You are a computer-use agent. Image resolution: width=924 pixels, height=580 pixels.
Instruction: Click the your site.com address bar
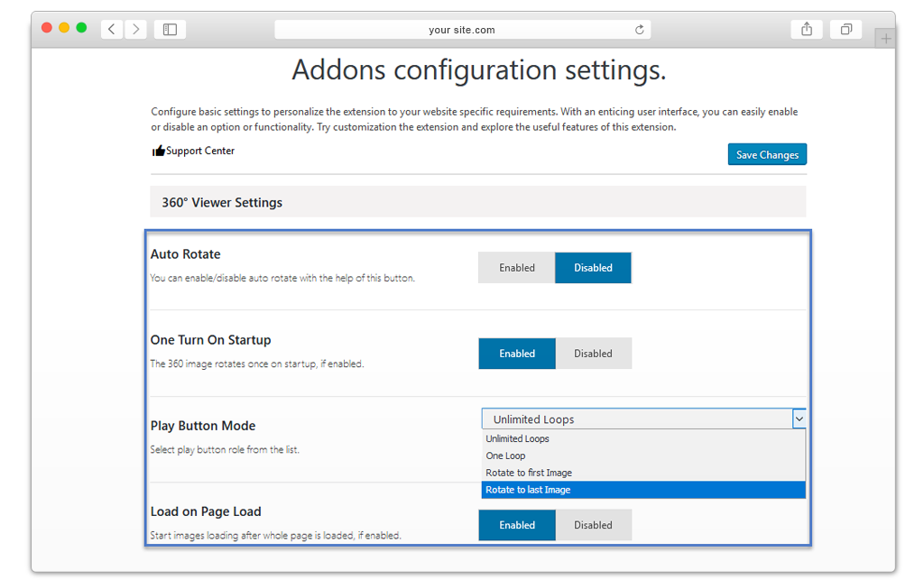[x=463, y=30]
